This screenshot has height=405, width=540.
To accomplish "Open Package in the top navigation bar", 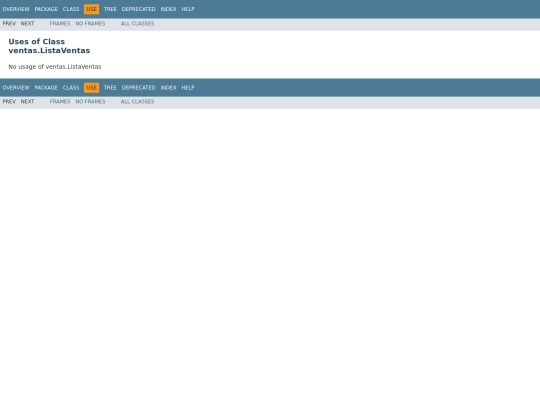I will [x=46, y=9].
